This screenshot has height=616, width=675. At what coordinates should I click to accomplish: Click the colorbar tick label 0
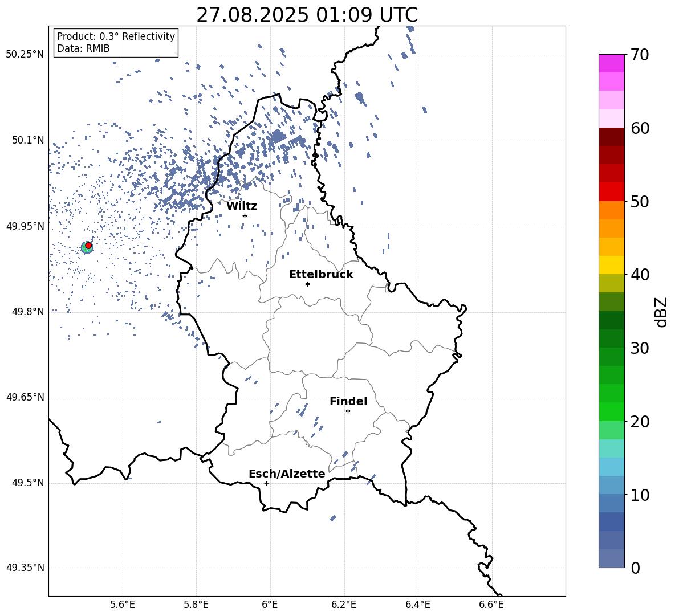click(x=635, y=568)
